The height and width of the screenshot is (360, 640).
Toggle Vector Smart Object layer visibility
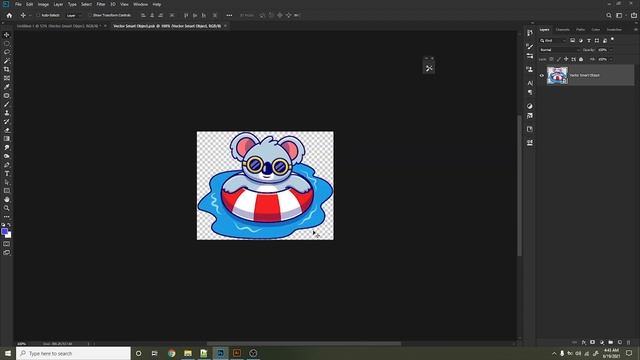(x=542, y=76)
